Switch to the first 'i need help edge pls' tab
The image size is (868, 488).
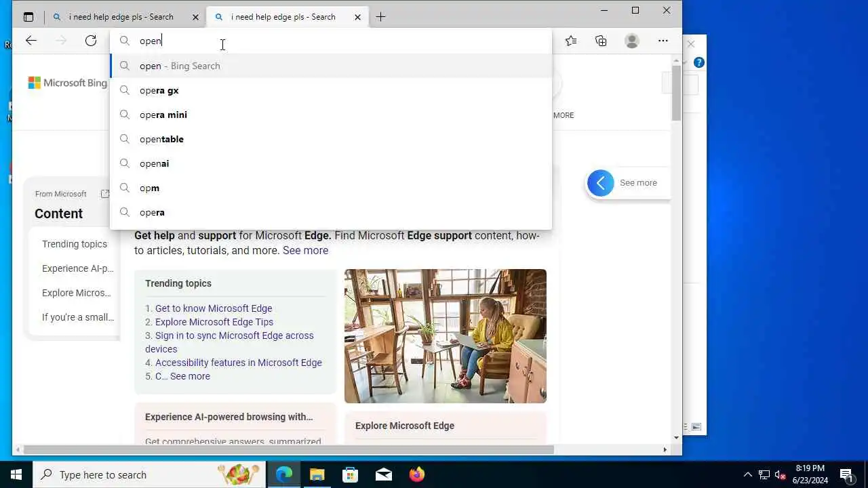(x=125, y=17)
